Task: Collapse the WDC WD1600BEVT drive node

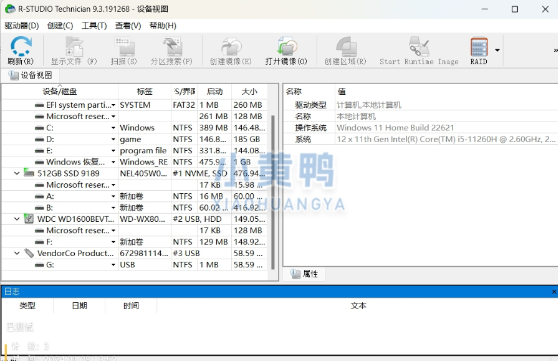Action: (17, 219)
